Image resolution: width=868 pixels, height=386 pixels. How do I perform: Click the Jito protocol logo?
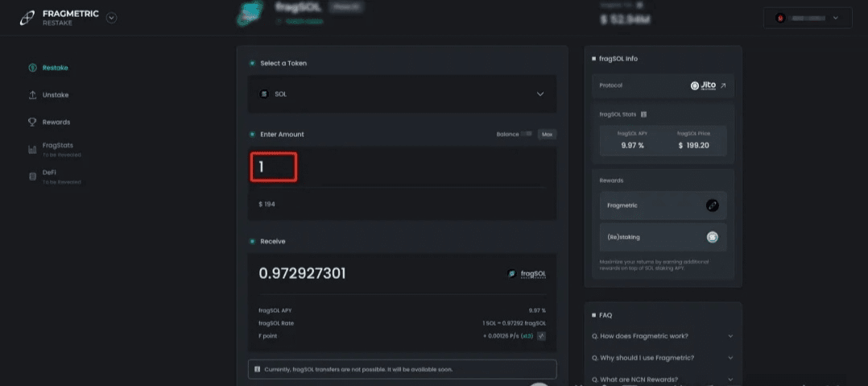coord(703,86)
